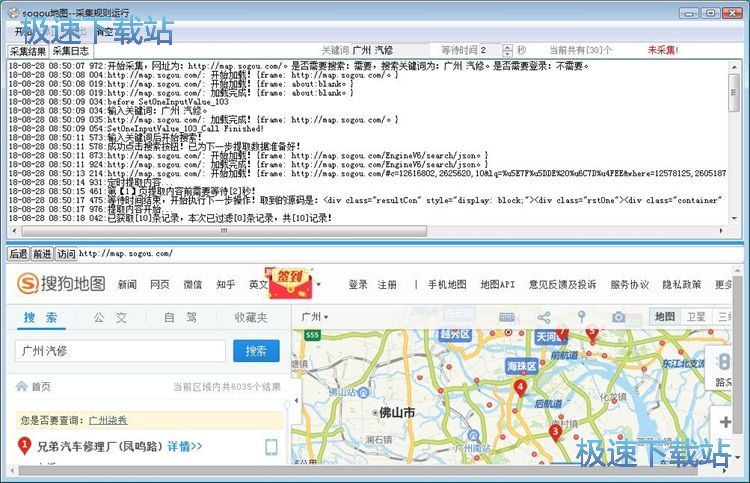Click the browser pane bottom horizontal scrollbar
The height and width of the screenshot is (483, 750).
(x=358, y=471)
